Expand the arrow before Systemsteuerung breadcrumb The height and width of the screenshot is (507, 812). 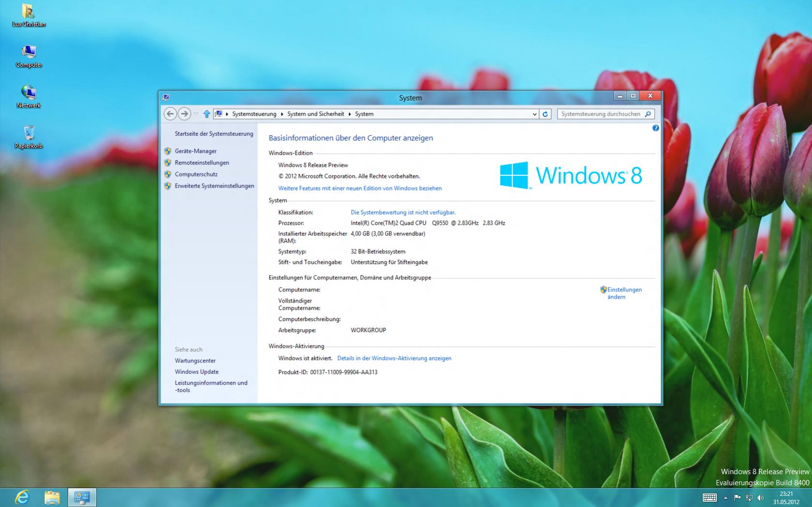pos(227,114)
